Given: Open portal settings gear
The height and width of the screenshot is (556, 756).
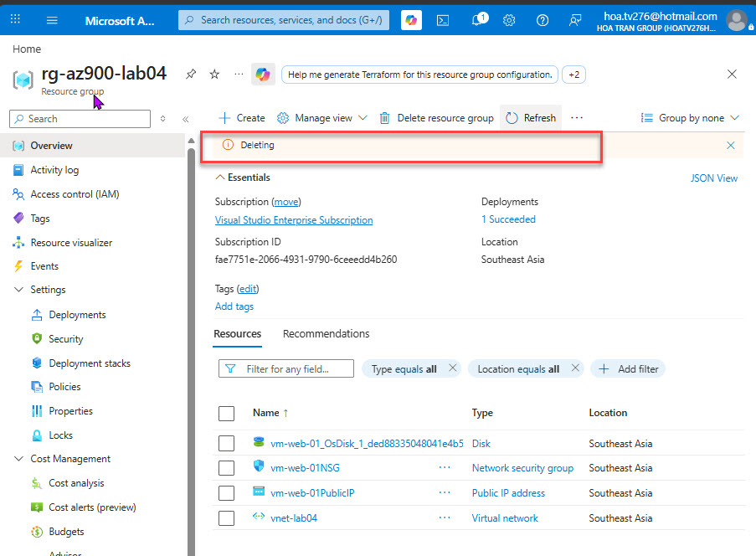Looking at the screenshot, I should tap(509, 20).
